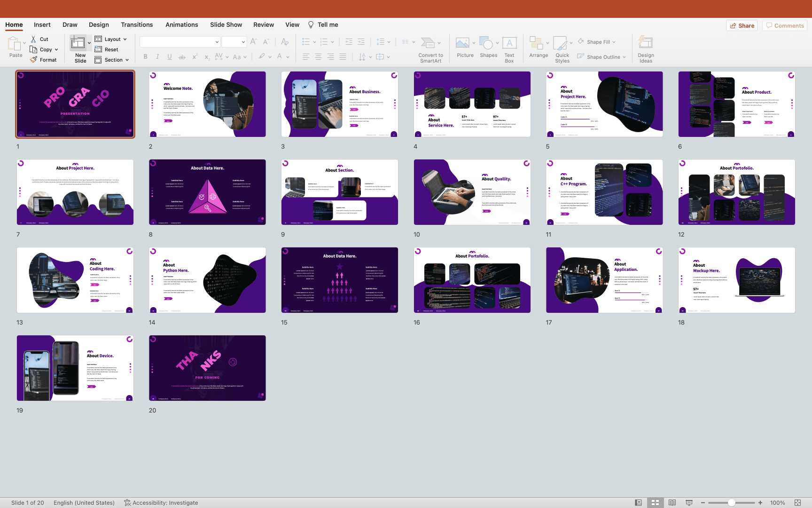The image size is (812, 508).
Task: Click the zoom slider handle
Action: (732, 503)
